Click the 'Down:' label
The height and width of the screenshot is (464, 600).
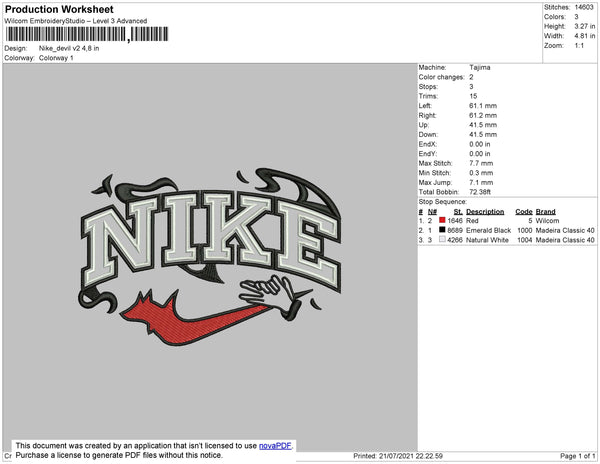(427, 134)
